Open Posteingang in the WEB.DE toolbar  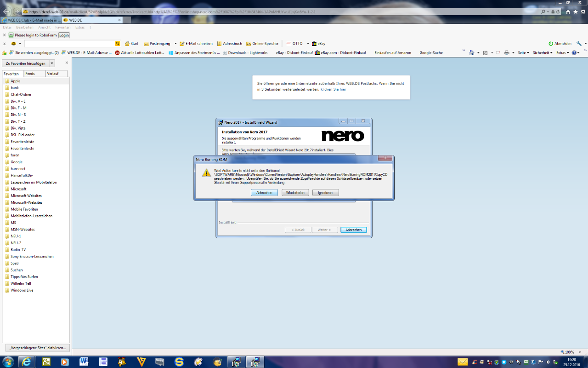(157, 43)
